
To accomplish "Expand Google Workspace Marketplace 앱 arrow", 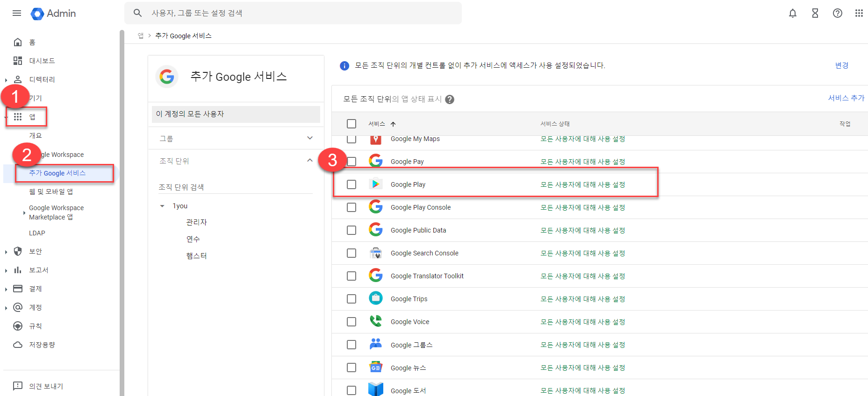I will point(24,213).
